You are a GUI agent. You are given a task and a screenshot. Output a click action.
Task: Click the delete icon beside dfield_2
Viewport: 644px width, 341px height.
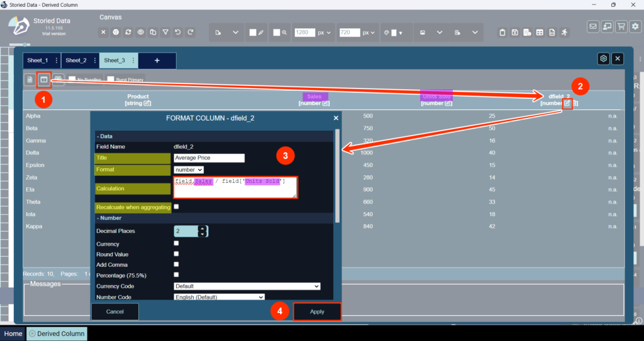click(575, 103)
